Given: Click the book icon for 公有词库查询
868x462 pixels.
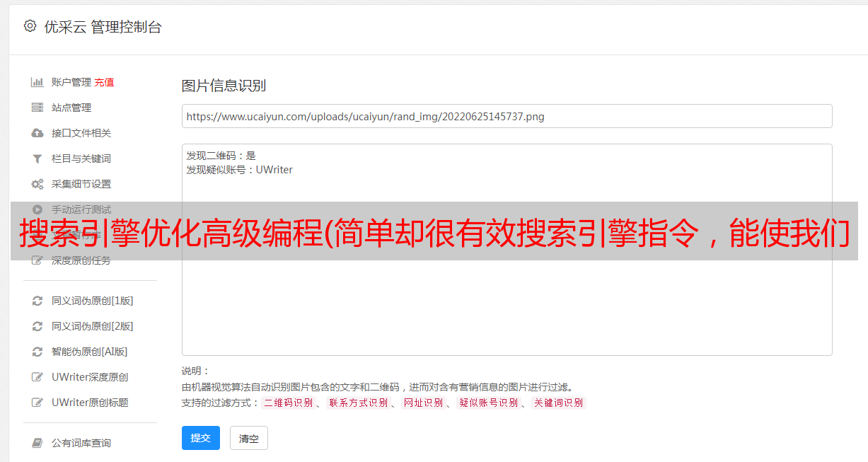Looking at the screenshot, I should (x=37, y=443).
